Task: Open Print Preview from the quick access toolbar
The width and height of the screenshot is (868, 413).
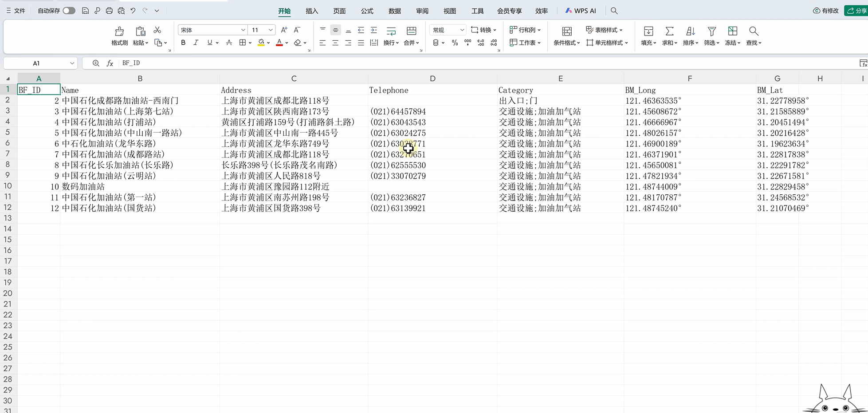Action: [x=121, y=11]
